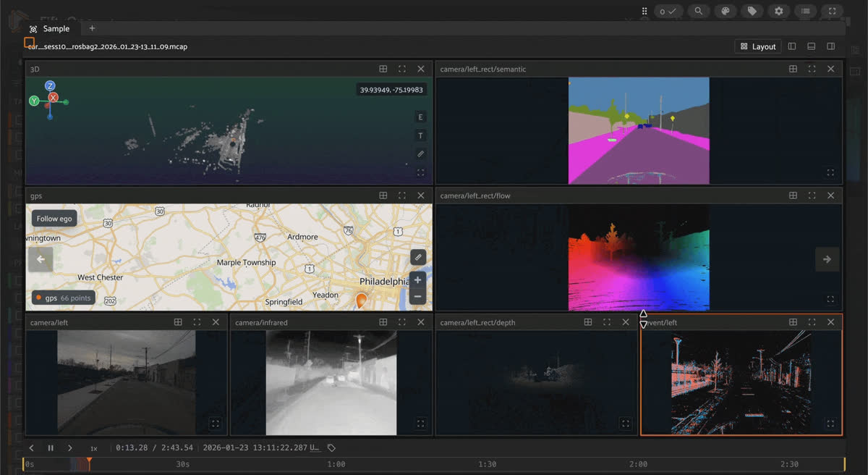Viewport: 868px width, 475px height.
Task: Click the tag icon beside the timestamp
Action: point(331,448)
